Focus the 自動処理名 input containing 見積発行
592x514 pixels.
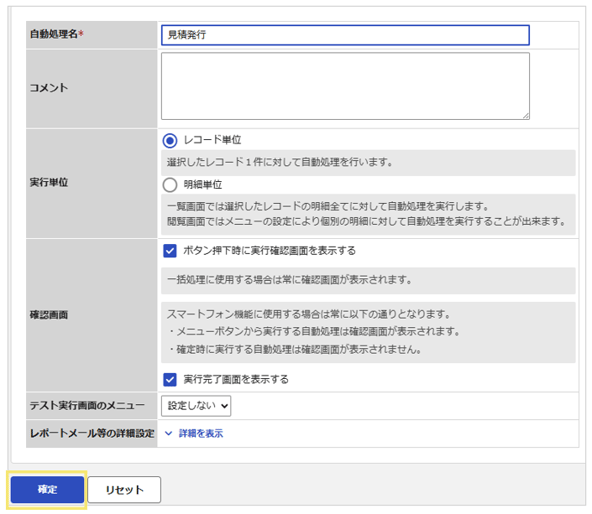pos(345,35)
